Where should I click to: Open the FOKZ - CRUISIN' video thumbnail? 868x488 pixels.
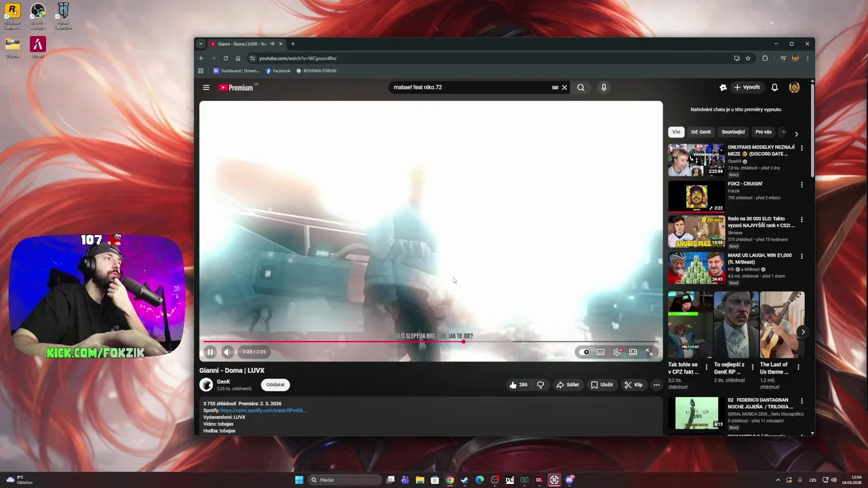pos(696,196)
